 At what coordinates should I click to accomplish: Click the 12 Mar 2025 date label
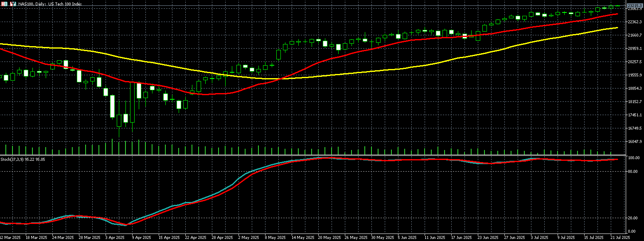pos(10,238)
